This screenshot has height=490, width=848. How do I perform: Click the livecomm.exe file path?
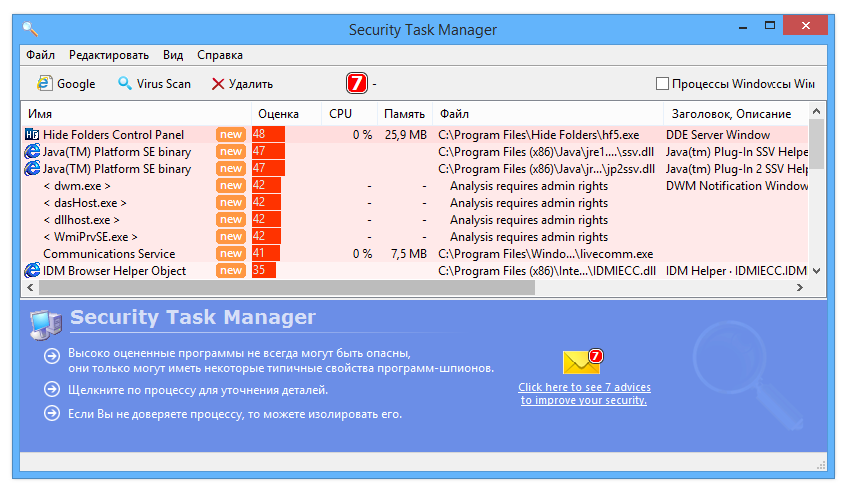(546, 254)
